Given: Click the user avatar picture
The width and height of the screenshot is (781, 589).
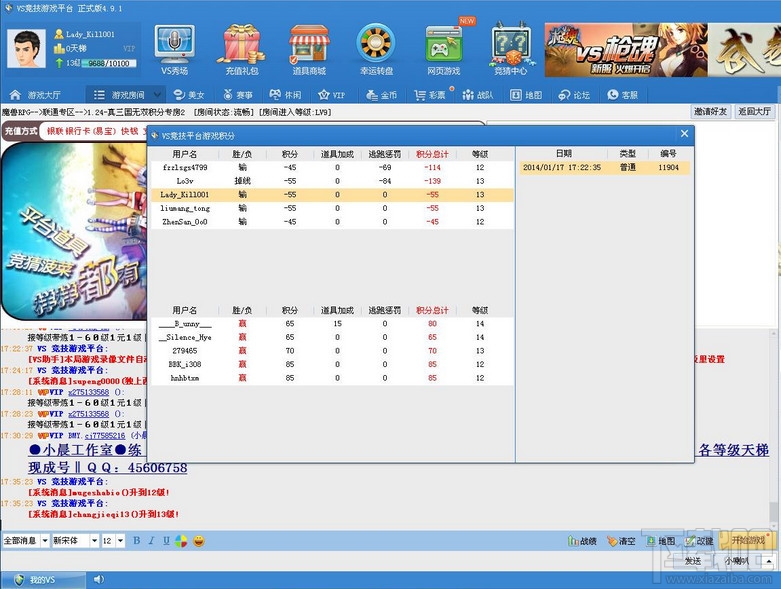Looking at the screenshot, I should click(26, 48).
